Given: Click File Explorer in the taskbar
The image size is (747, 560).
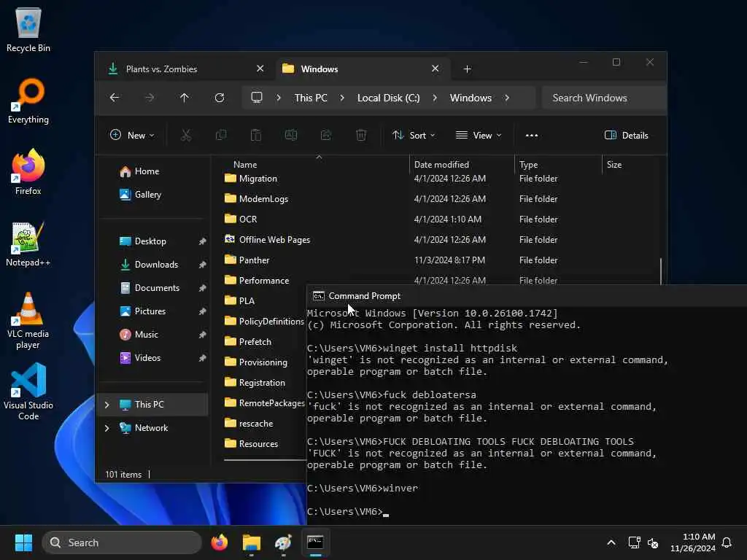Looking at the screenshot, I should [252, 542].
